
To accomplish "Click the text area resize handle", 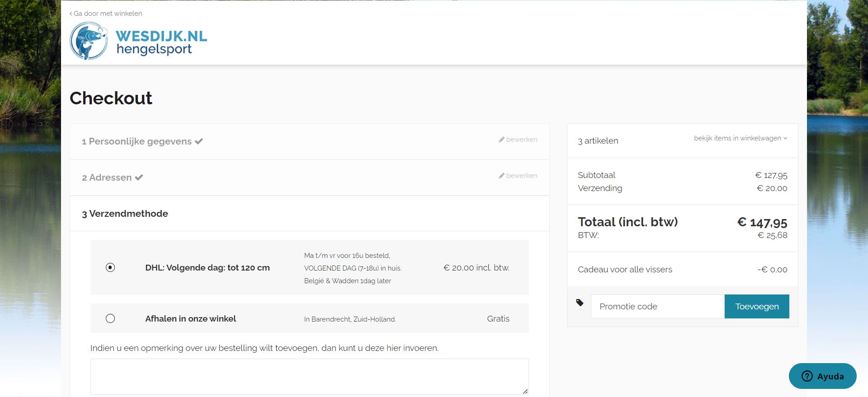I will [525, 391].
